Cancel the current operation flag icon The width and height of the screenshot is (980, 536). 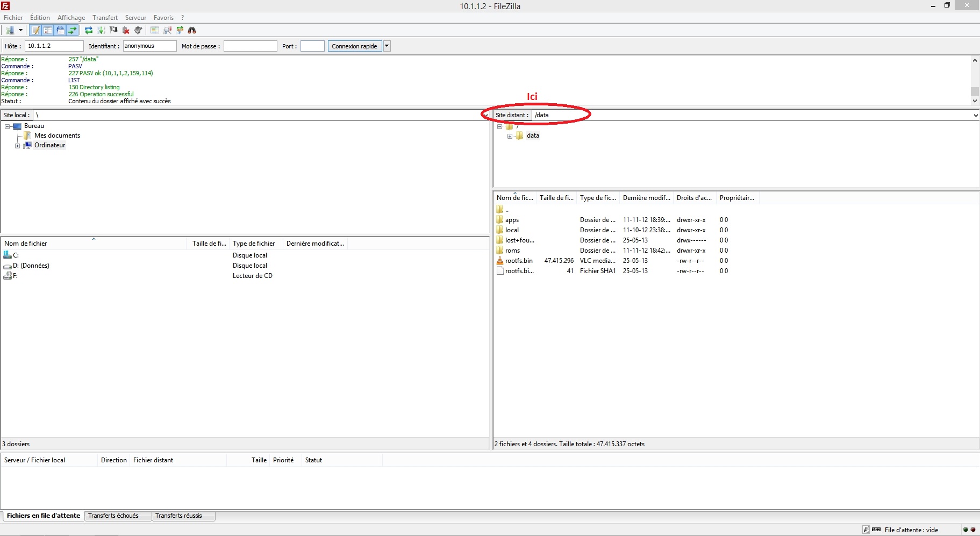[x=113, y=30]
